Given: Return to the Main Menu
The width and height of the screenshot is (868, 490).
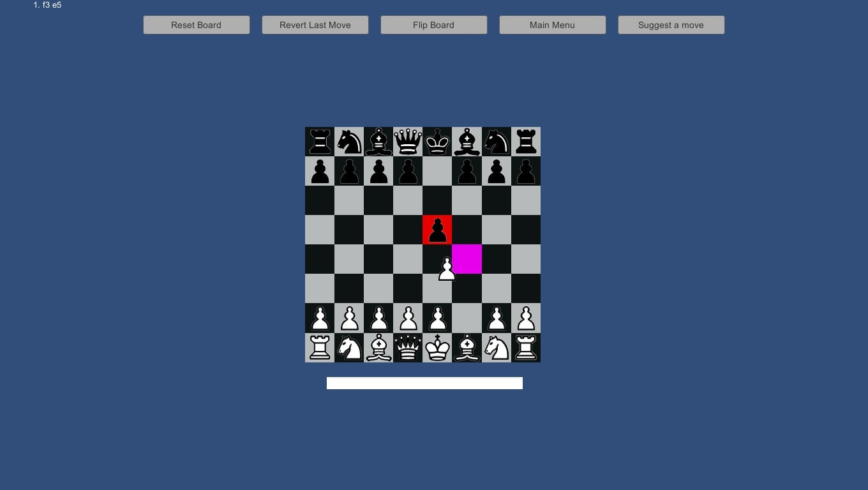Looking at the screenshot, I should coord(553,25).
